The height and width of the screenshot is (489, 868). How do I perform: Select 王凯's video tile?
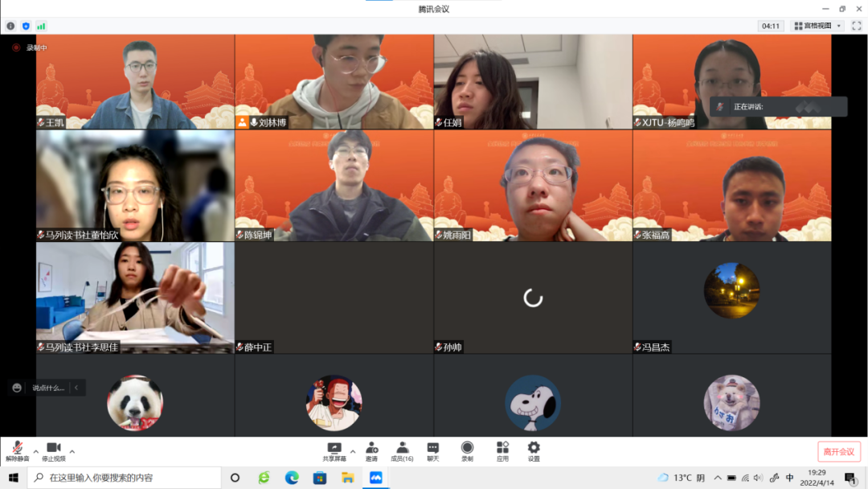coord(135,81)
